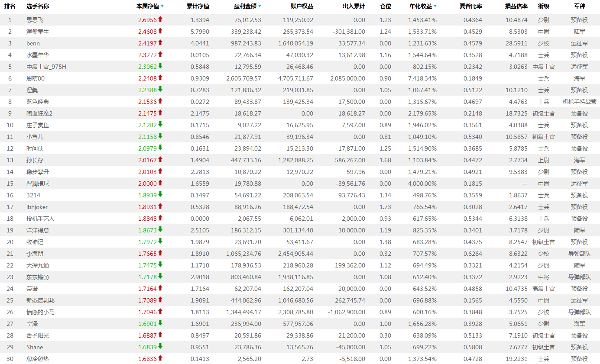This screenshot has height=364, width=600.
Task: Click red up arrow beside 1.8848
Action: pos(160,218)
